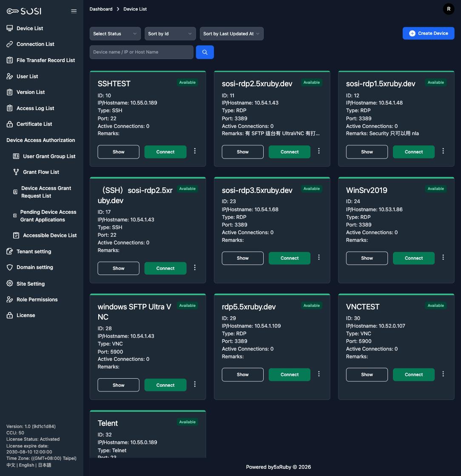Open more options for SSHTEST device
Viewport: 461px width, 476px height.
[x=195, y=151]
